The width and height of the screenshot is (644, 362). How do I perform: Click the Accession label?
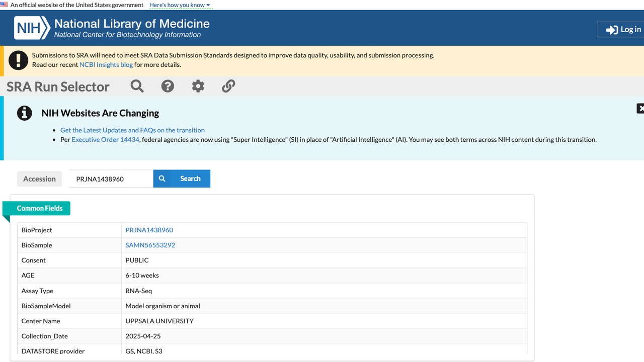tap(39, 179)
